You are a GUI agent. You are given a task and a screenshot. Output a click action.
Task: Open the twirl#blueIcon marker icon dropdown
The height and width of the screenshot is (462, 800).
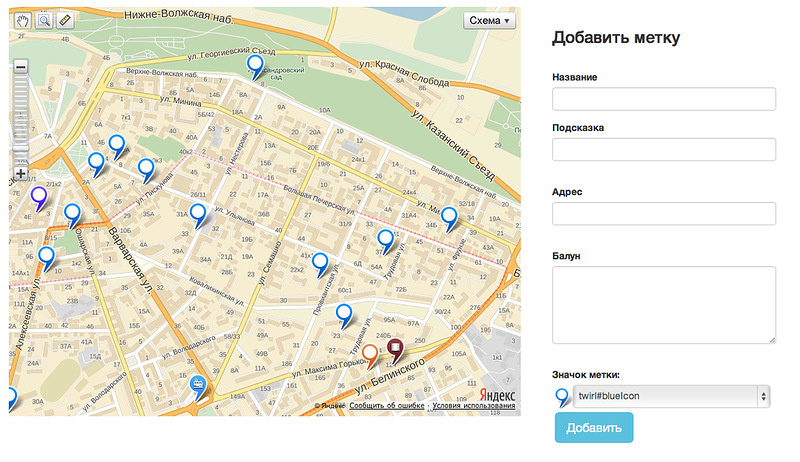[x=671, y=396]
